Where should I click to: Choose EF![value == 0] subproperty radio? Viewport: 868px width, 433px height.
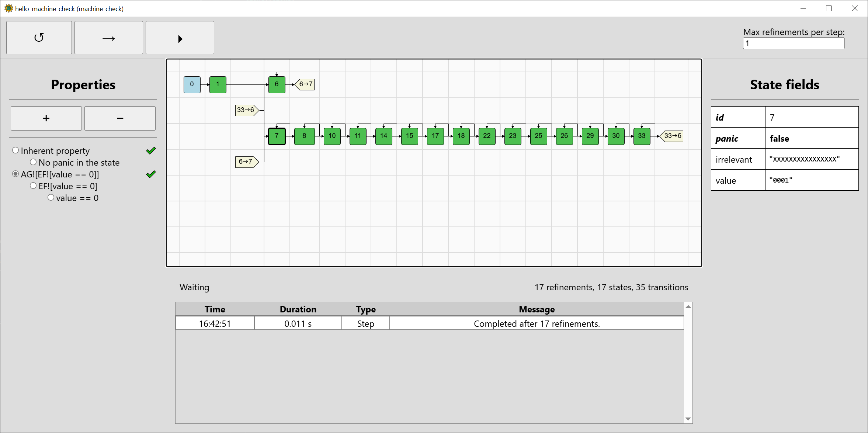[x=33, y=186]
